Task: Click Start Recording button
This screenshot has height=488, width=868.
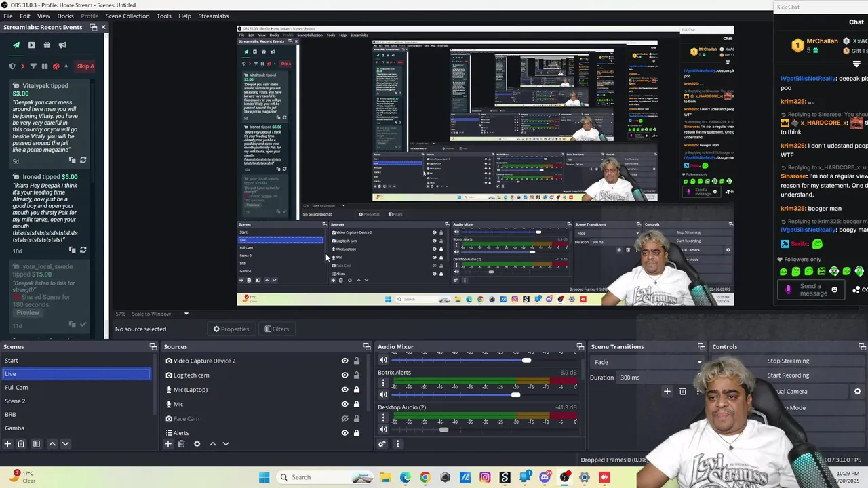Action: (788, 375)
